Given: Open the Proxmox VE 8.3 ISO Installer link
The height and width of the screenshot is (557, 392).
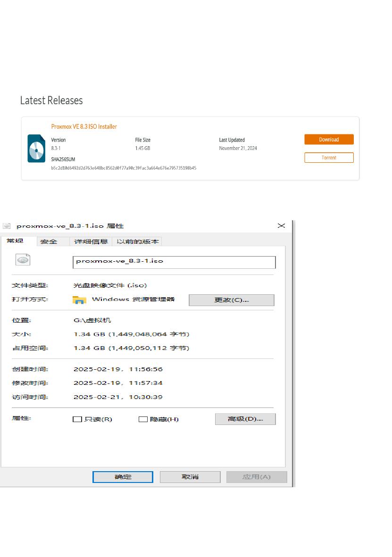Looking at the screenshot, I should [x=84, y=126].
